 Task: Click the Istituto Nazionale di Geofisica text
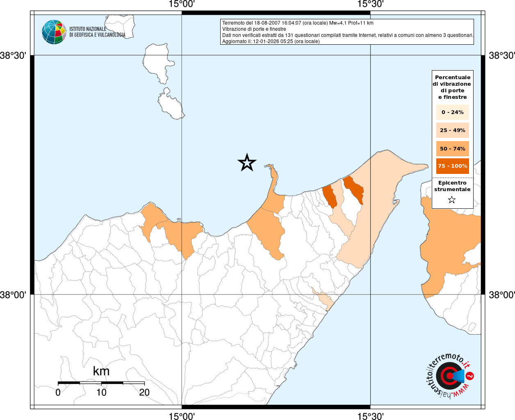[x=97, y=32]
